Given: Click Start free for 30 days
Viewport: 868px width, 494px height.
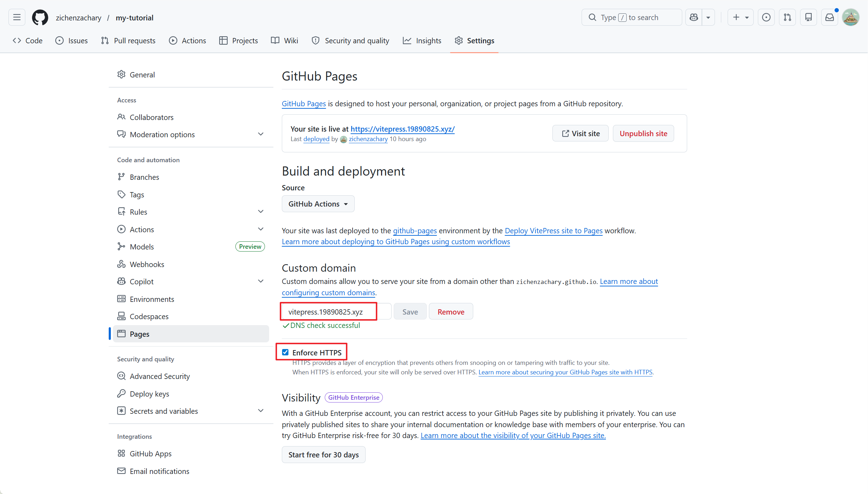Looking at the screenshot, I should [324, 455].
